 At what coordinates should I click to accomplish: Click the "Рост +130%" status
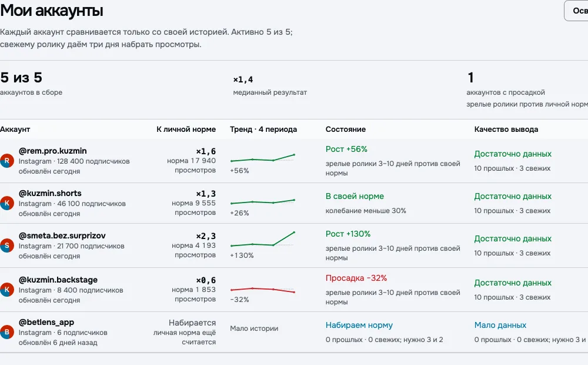point(348,234)
